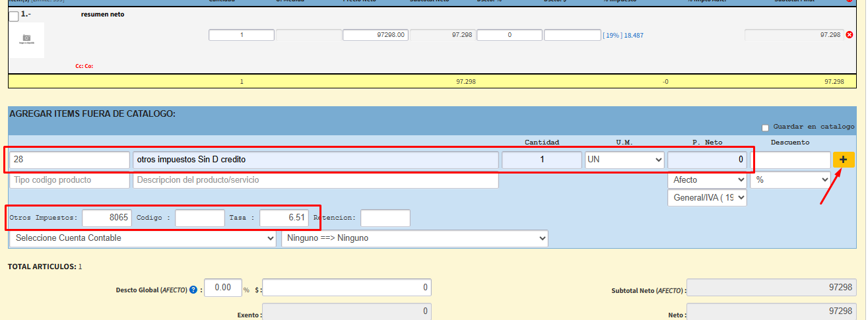868x320 pixels.
Task: Click the product image placeholder thumbnail
Action: (26, 40)
